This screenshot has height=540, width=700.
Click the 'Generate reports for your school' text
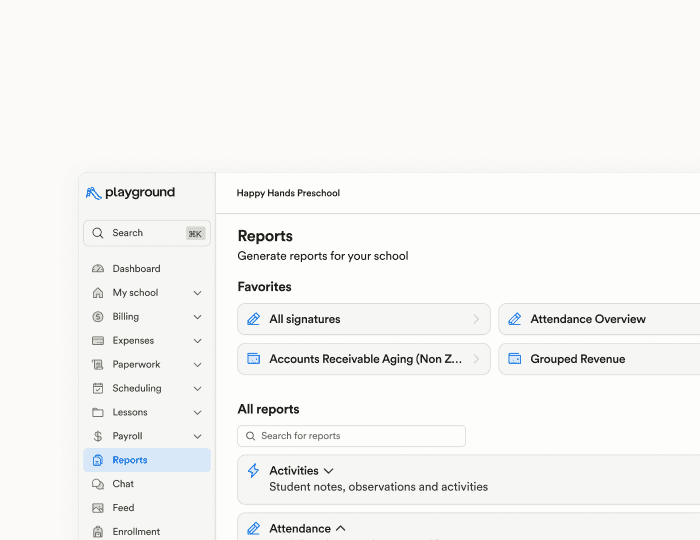[323, 256]
